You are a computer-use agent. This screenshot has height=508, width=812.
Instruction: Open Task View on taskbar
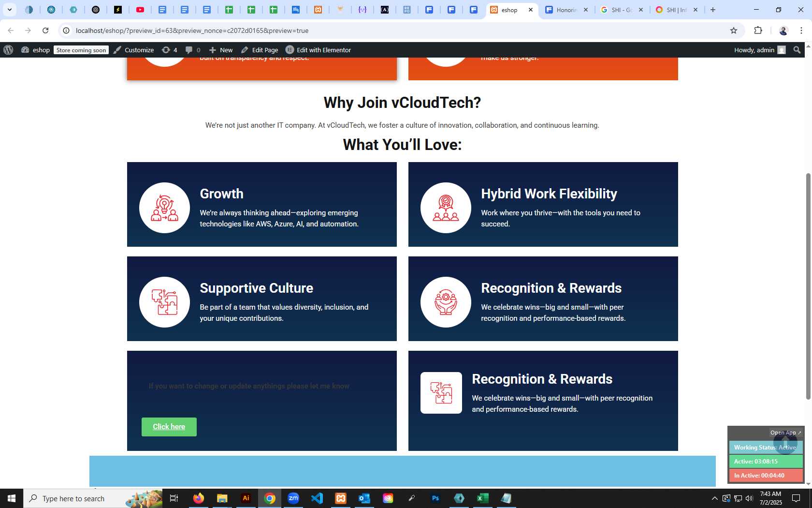tap(174, 498)
